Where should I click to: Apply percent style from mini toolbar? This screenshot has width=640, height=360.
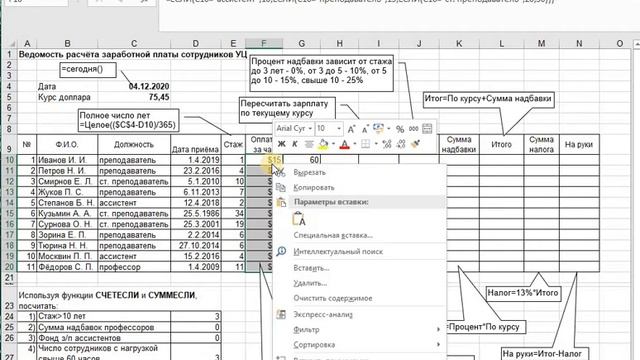click(x=400, y=129)
